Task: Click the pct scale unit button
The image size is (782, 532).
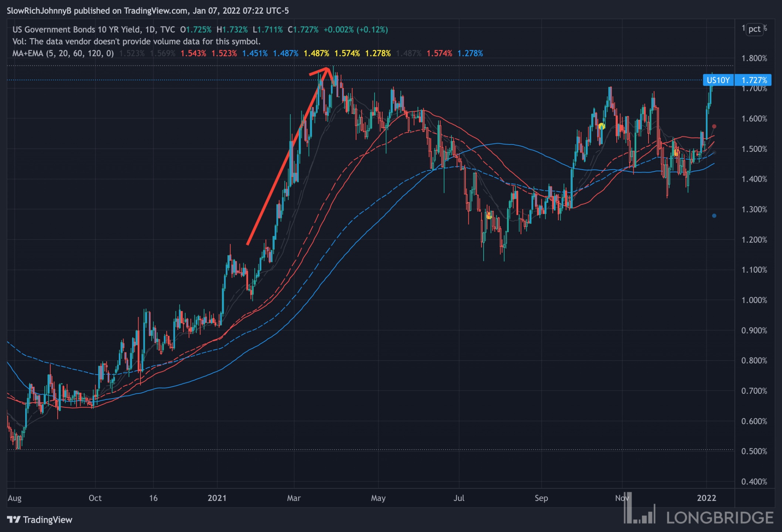Action: coord(754,29)
